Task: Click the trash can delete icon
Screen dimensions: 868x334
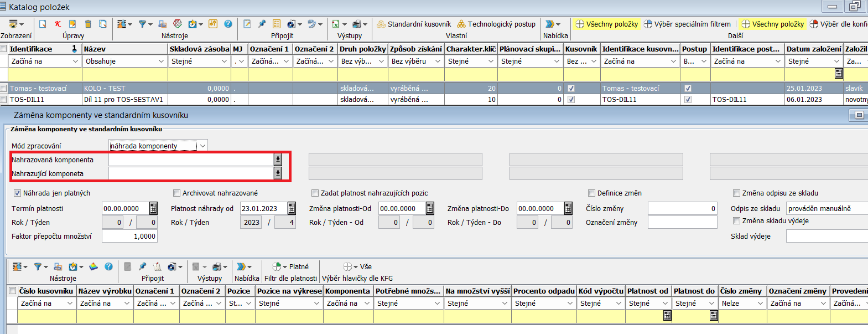Action: tap(88, 24)
